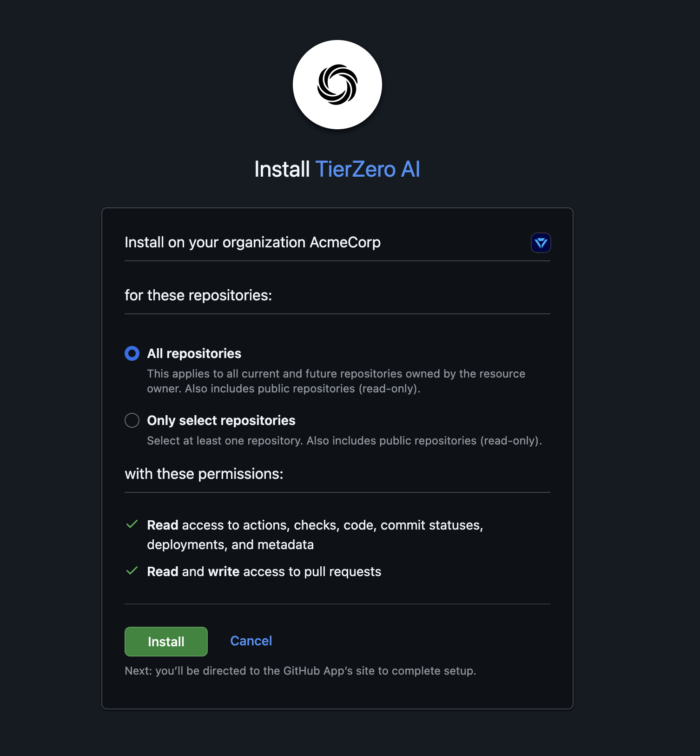The image size is (700, 756).
Task: Click the All repositories label text
Action: tap(194, 353)
